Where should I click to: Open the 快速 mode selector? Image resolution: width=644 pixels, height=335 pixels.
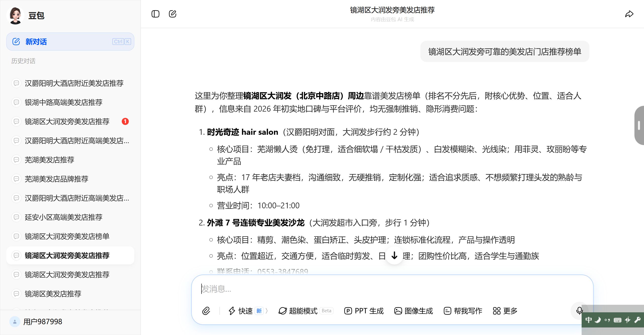[248, 311]
